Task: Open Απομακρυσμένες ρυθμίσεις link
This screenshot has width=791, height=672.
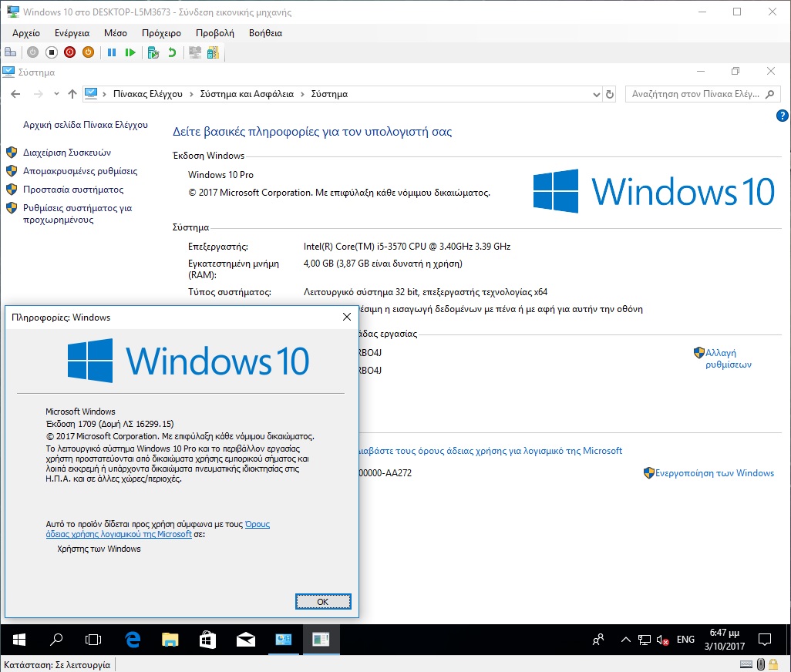Action: click(80, 171)
